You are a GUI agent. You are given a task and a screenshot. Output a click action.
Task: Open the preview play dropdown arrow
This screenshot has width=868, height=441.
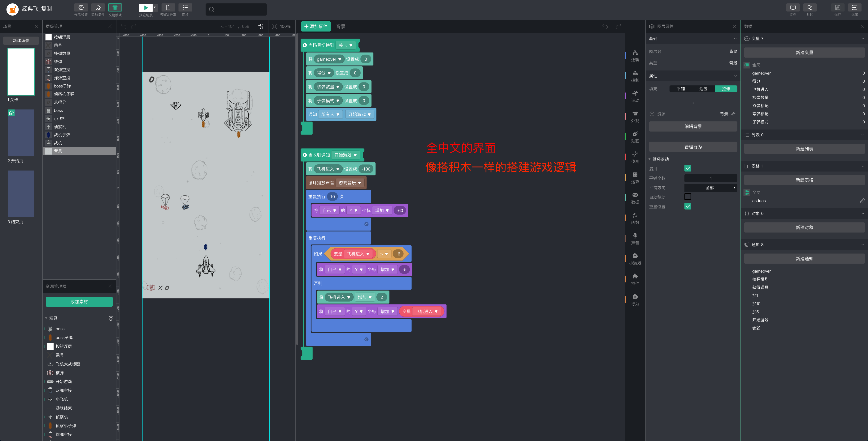pos(155,7)
